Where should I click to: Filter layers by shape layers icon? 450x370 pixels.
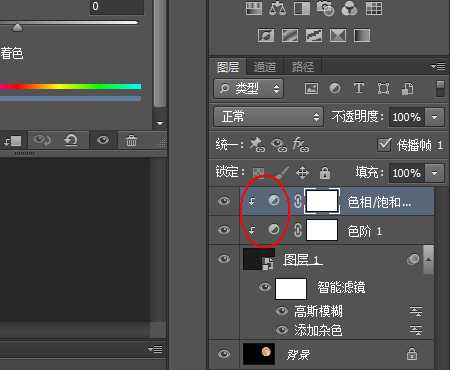pyautogui.click(x=383, y=88)
